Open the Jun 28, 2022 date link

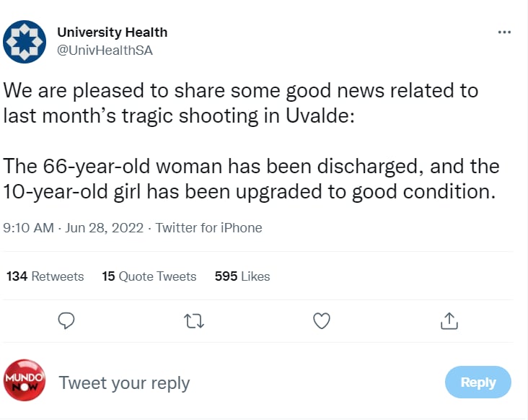coord(104,228)
